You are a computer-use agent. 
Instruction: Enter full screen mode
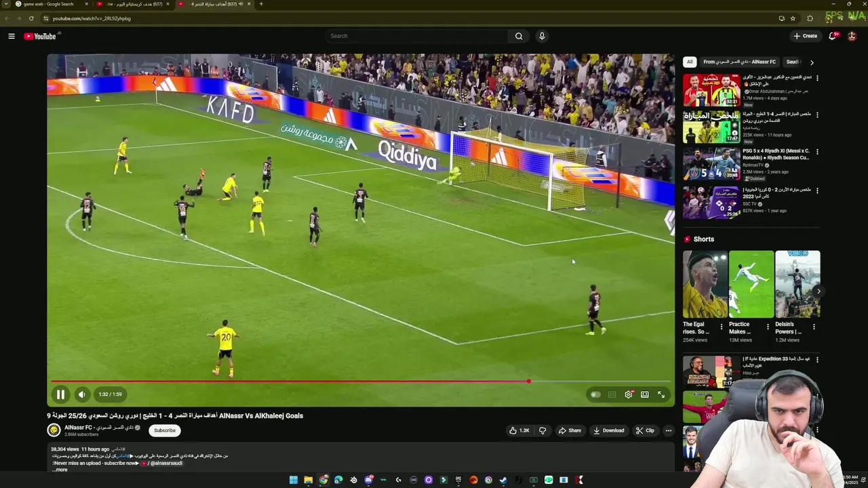tap(661, 394)
